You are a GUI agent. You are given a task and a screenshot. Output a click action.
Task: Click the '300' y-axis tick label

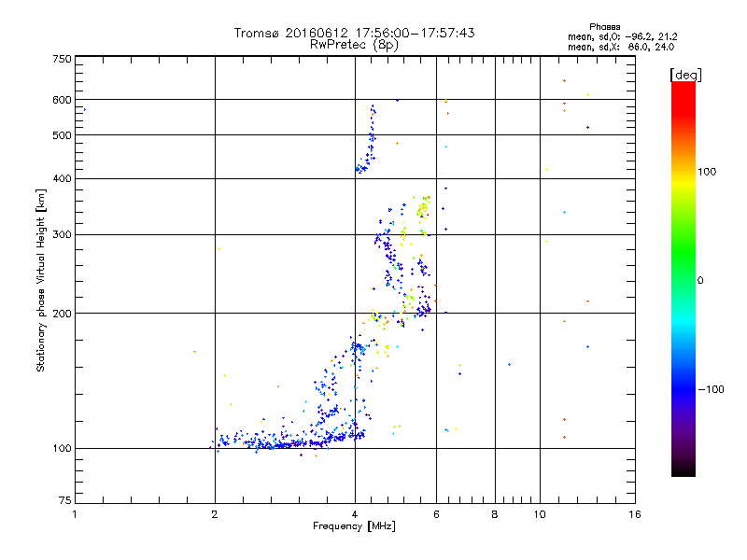62,234
